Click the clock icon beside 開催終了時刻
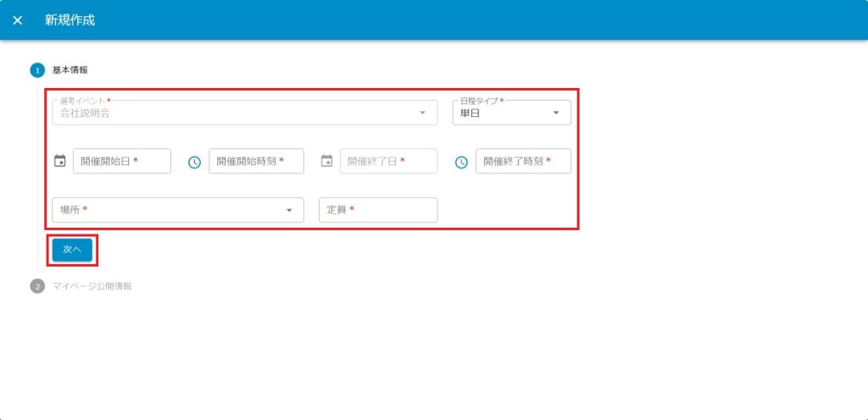 coord(461,162)
